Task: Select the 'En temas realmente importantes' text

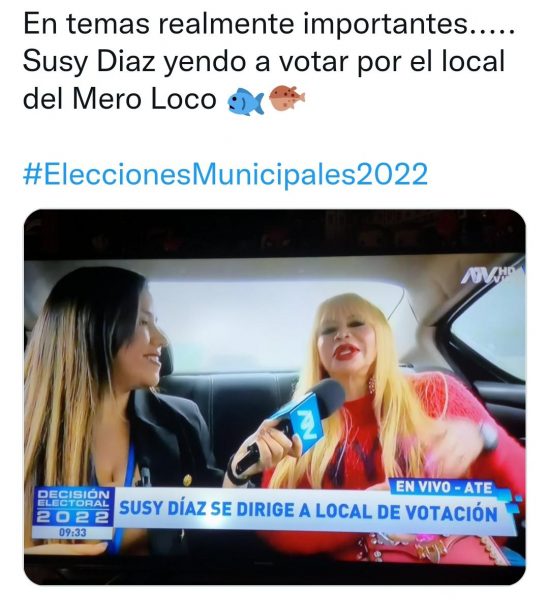Action: click(246, 24)
